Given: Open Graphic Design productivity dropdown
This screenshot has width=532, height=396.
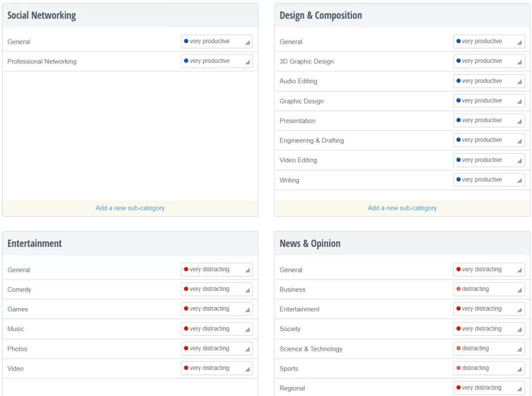Looking at the screenshot, I should pyautogui.click(x=489, y=101).
